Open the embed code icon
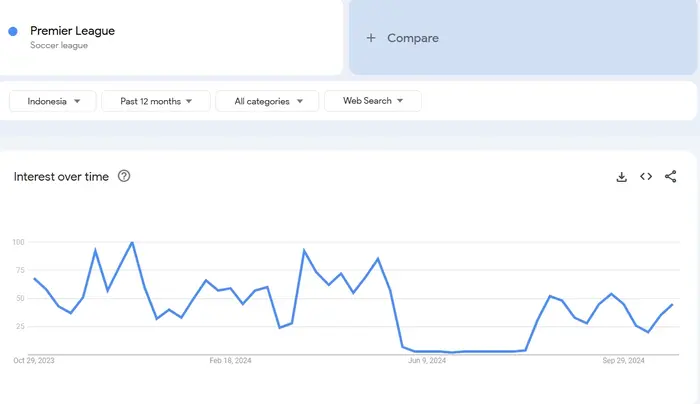 [646, 176]
